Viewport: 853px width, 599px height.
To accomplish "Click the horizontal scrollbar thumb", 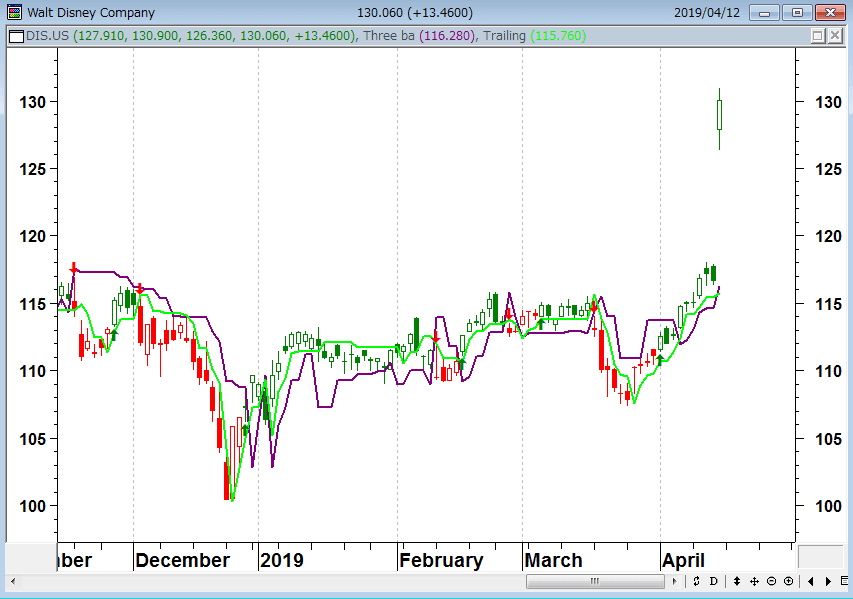I will [595, 582].
